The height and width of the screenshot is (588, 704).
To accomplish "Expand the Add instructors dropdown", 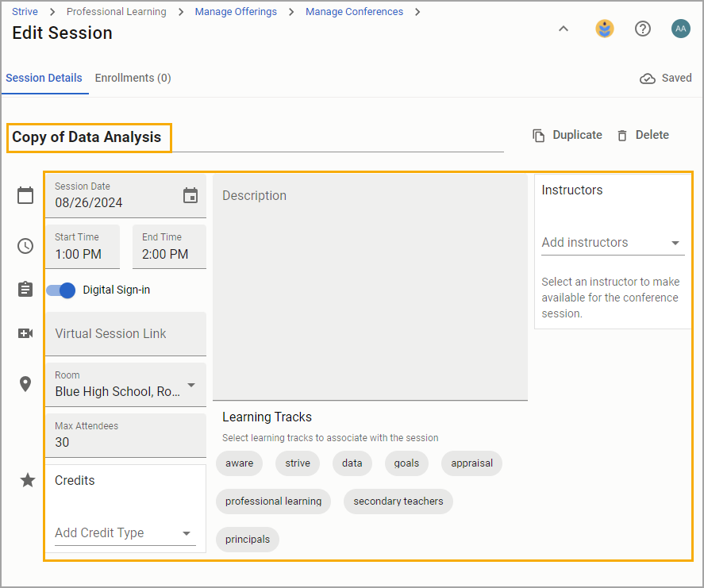I will click(x=613, y=242).
